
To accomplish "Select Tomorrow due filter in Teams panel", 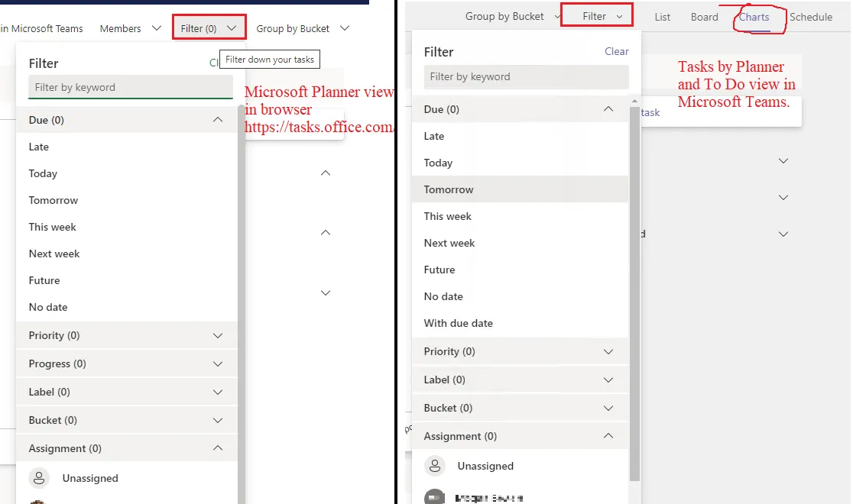I will [x=521, y=189].
